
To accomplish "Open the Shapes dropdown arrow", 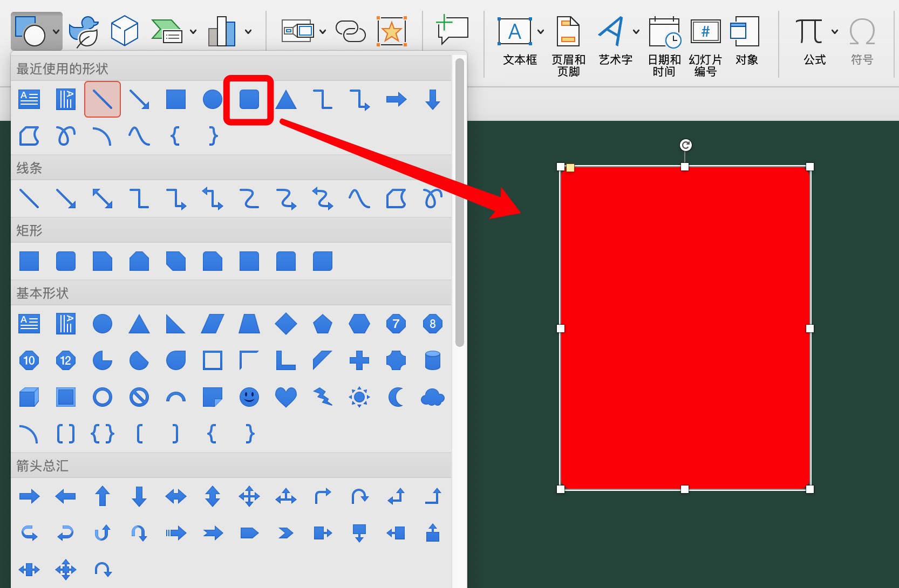I will [56, 32].
